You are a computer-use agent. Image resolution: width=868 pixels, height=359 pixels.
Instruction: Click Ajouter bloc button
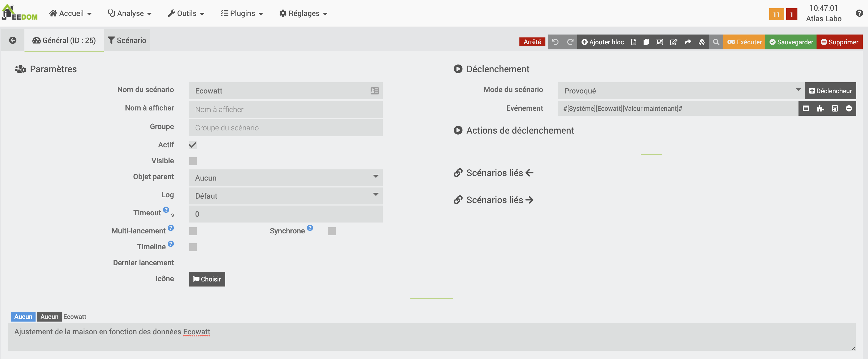pos(603,42)
